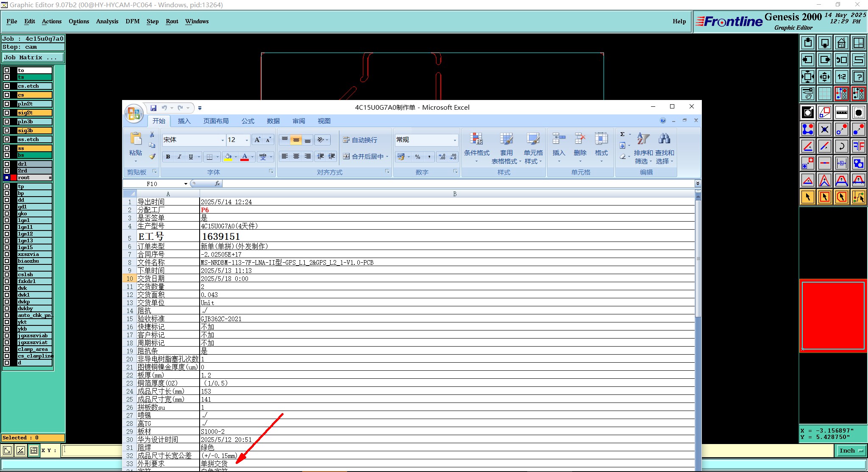
Task: Click the 1:2 zoom scale icon
Action: point(841,77)
